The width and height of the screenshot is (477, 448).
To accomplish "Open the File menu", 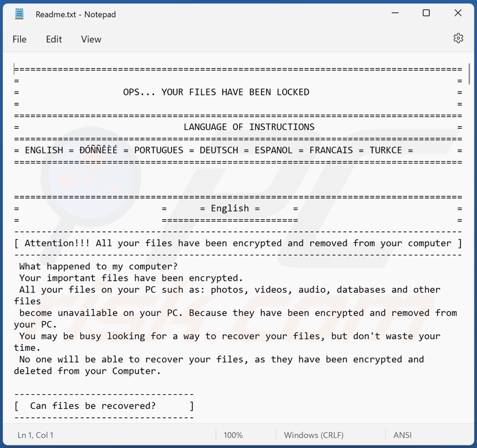I will tap(19, 39).
